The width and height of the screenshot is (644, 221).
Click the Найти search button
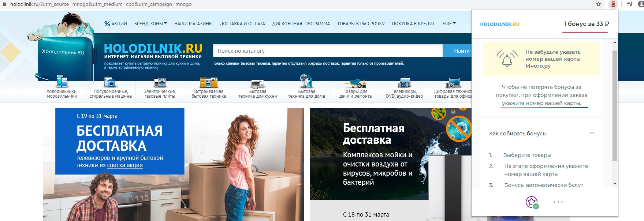click(x=458, y=51)
